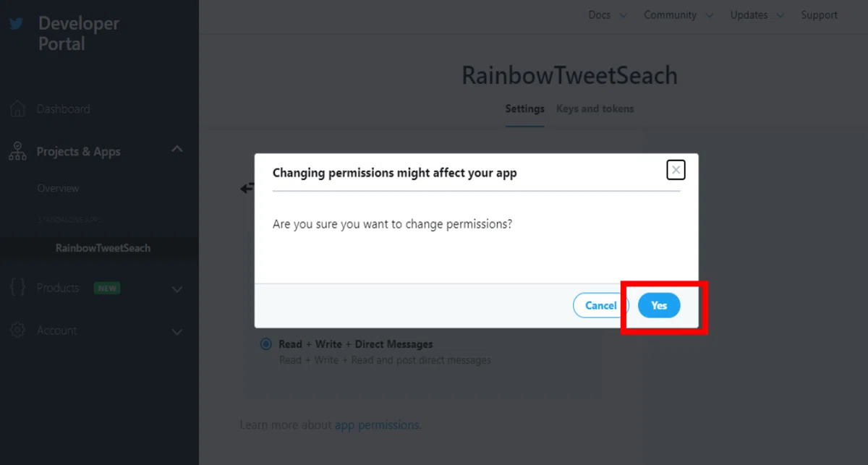Viewport: 868px width, 465px height.
Task: Click the NEW badge beside Products
Action: (x=107, y=288)
